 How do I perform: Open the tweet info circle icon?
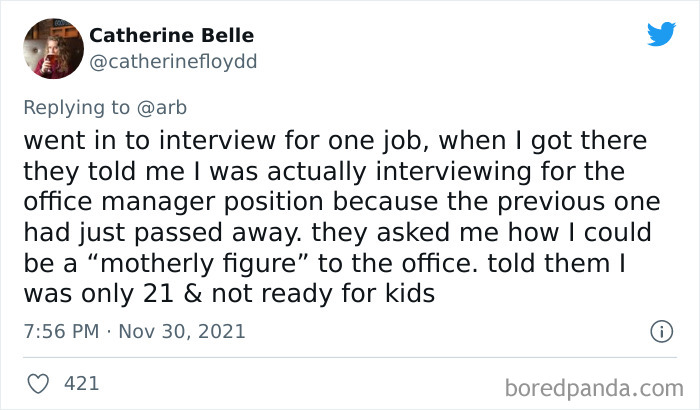click(660, 330)
